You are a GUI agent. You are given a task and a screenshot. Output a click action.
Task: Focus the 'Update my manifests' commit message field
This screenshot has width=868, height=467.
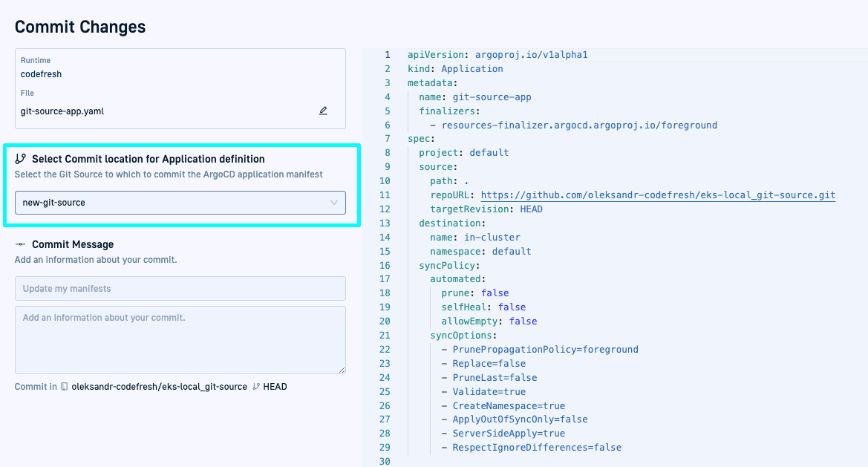(180, 288)
